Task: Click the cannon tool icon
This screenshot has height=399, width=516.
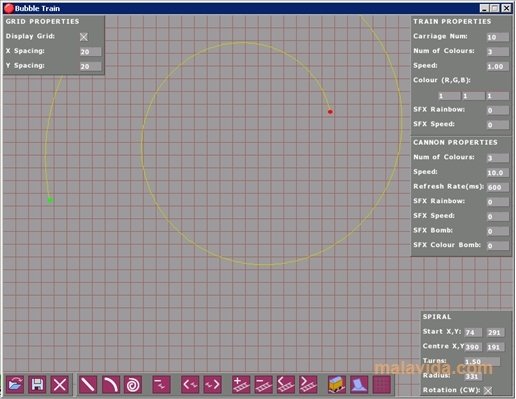Action: [359, 384]
